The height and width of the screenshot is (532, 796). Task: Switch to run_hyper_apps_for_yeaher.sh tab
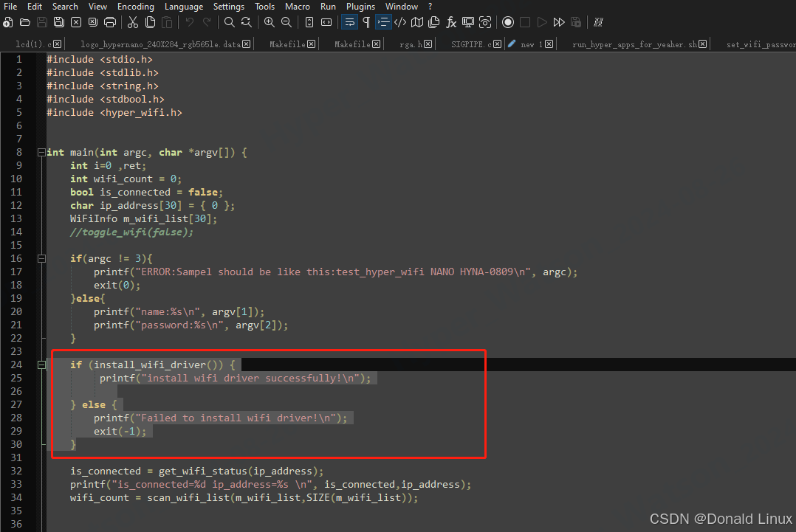coord(634,44)
